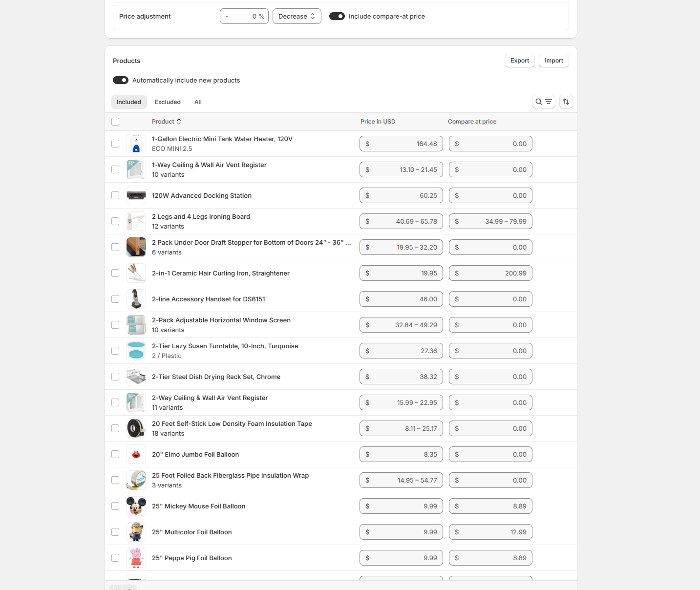Open the 2-line Accessory Handset image
The width and height of the screenshot is (700, 590).
click(x=136, y=299)
